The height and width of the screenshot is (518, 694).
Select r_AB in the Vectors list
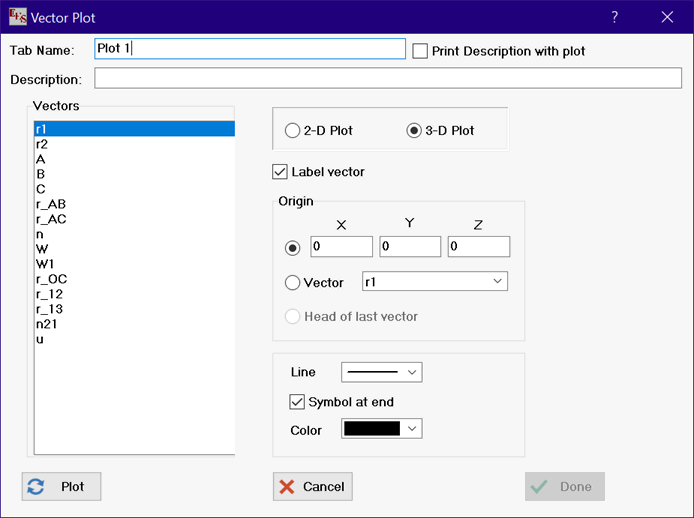(50, 204)
